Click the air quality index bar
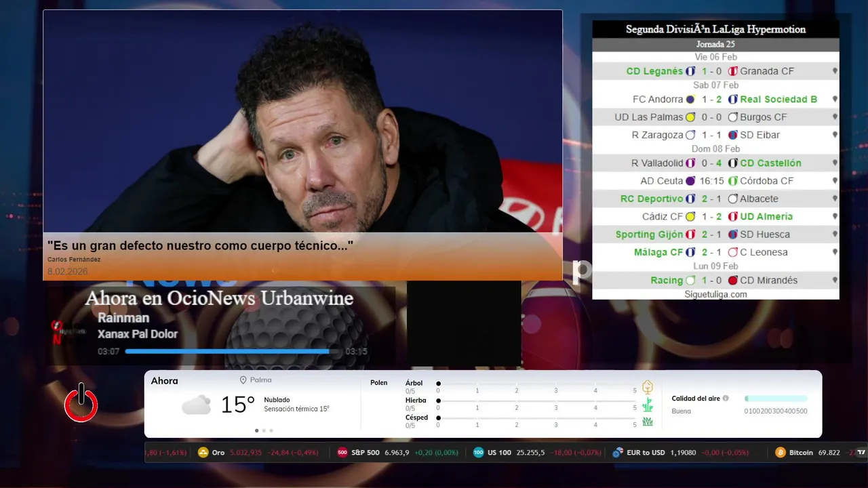The height and width of the screenshot is (488, 868). (x=776, y=399)
